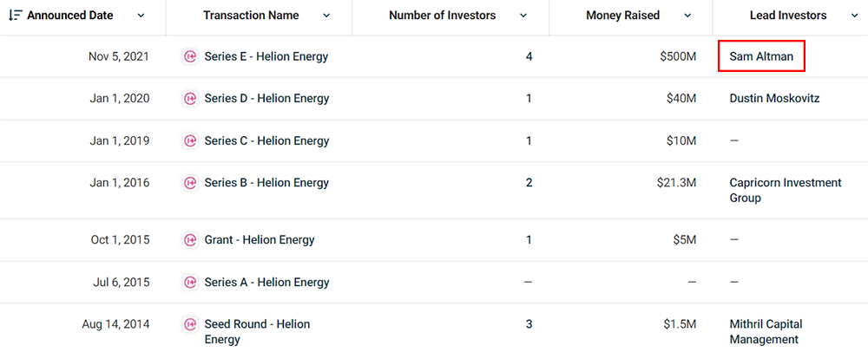Click the Grant transaction icon
The image size is (868, 352).
pyautogui.click(x=190, y=240)
